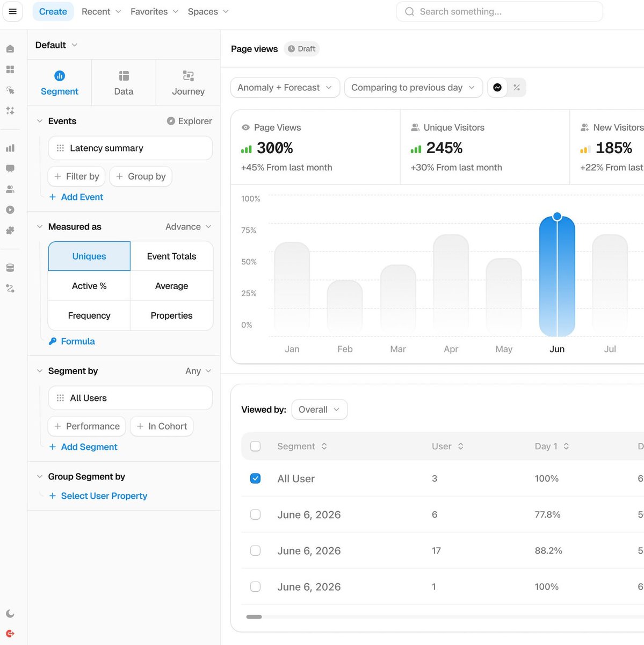Open the dashboard grid icon in sidebar
644x645 pixels.
pyautogui.click(x=10, y=69)
